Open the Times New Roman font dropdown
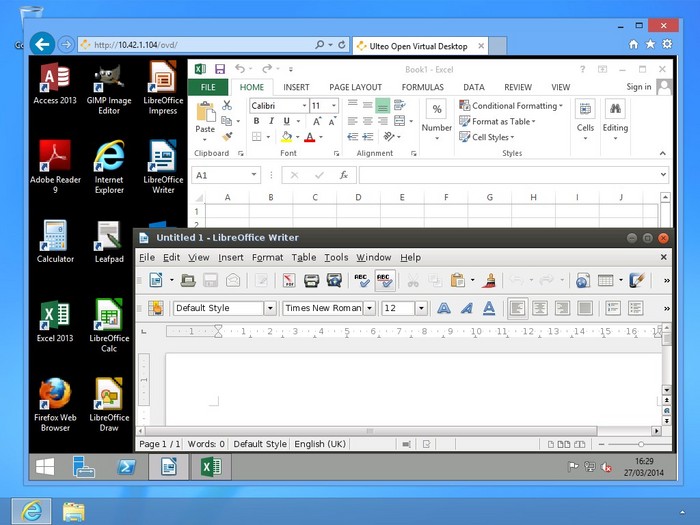The image size is (700, 525). pyautogui.click(x=369, y=308)
